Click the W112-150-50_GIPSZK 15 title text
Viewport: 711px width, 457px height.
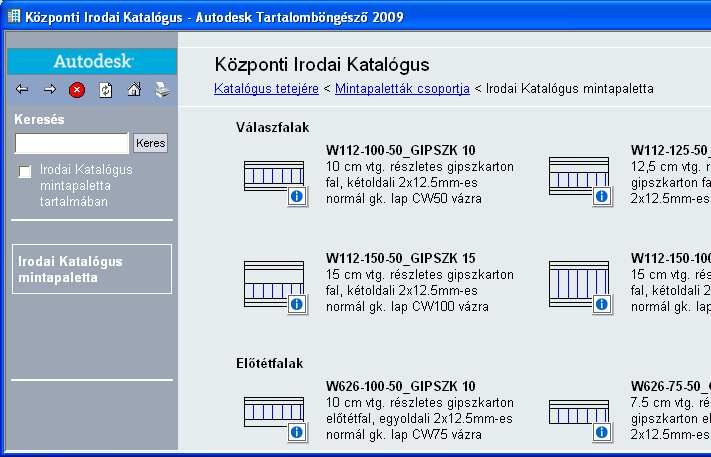[x=400, y=258]
